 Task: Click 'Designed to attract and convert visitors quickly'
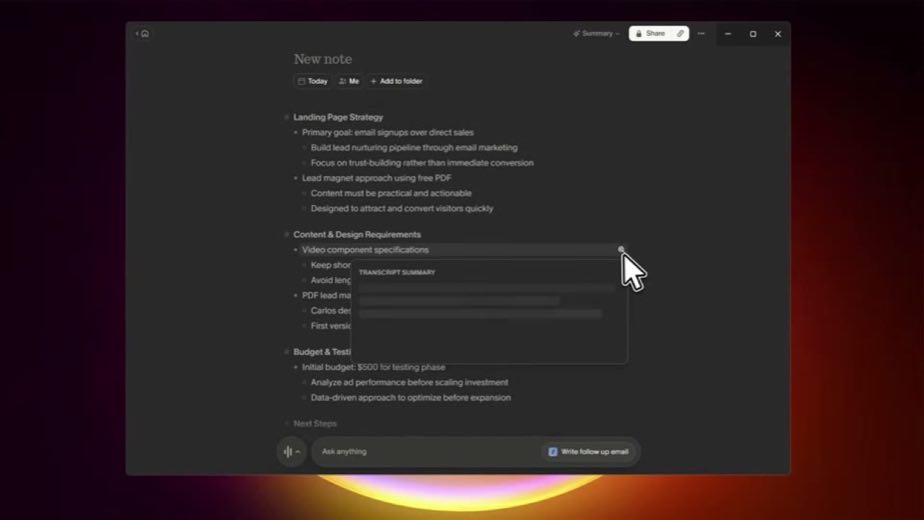(402, 209)
